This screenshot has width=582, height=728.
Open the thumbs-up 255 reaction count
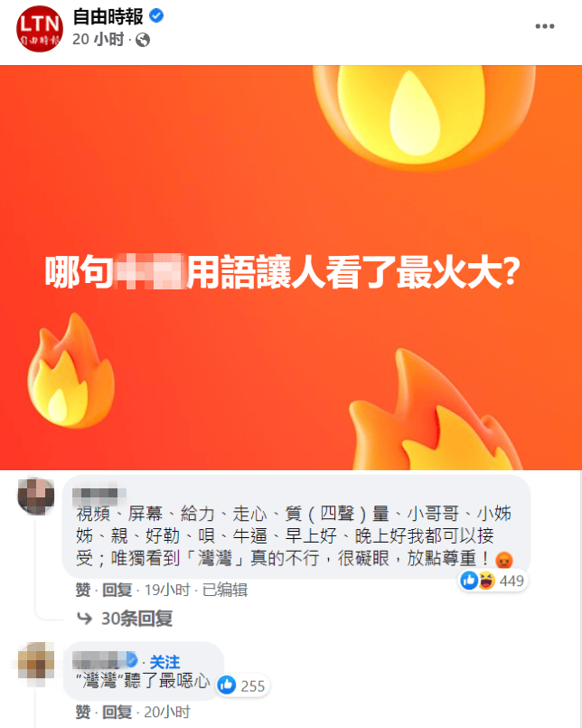(x=243, y=685)
